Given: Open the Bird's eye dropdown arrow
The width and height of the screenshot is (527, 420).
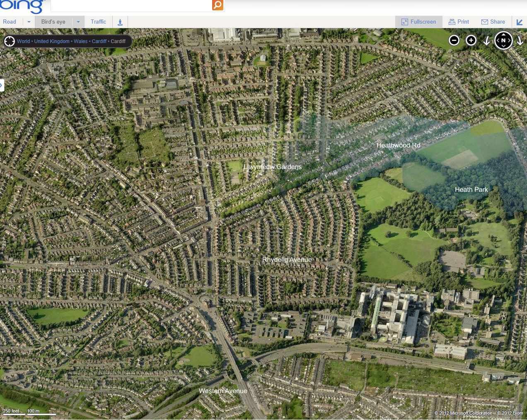Looking at the screenshot, I should [78, 22].
